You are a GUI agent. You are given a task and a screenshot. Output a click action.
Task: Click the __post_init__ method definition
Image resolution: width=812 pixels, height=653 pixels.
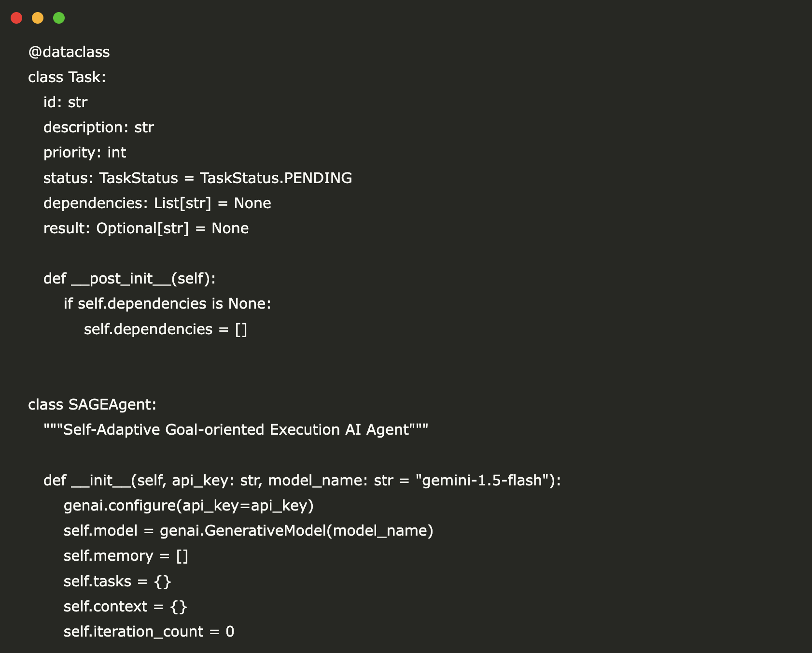point(129,278)
